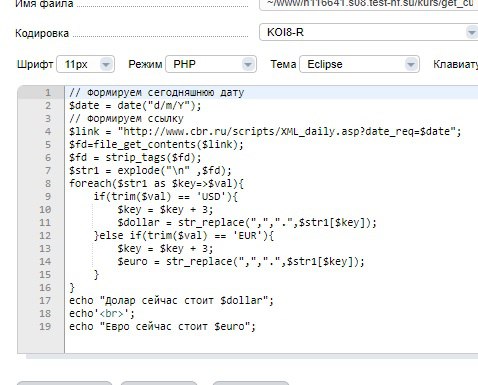Open the Тема Eclipse theme dropdown
478x385 pixels.
(359, 64)
